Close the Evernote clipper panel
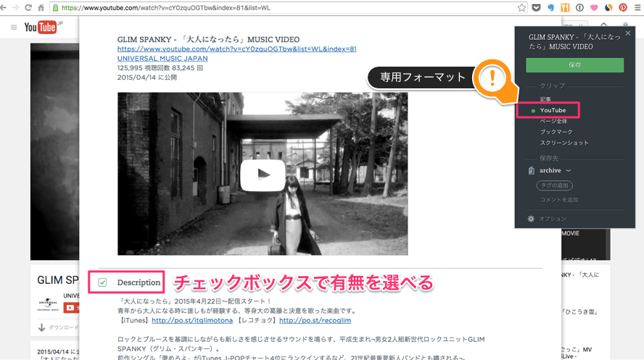The height and width of the screenshot is (360, 644). (628, 33)
